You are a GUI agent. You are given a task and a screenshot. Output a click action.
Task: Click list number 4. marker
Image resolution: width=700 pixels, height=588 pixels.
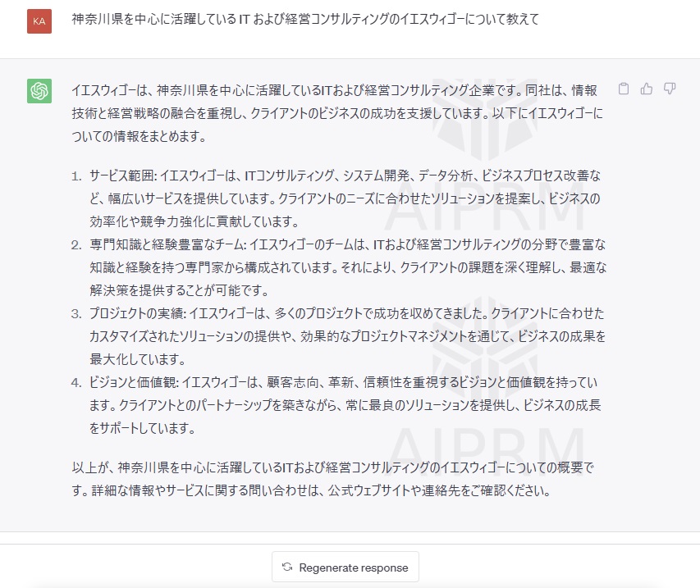coord(76,383)
